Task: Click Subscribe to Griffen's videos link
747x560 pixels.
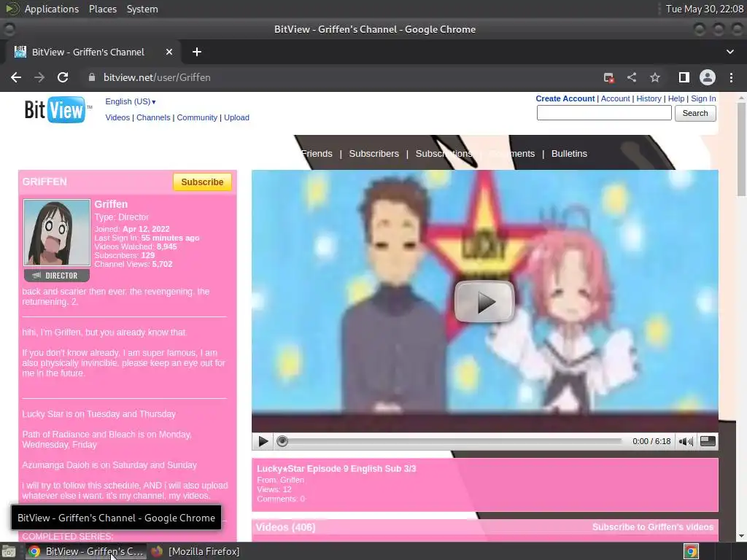Action: coord(653,527)
